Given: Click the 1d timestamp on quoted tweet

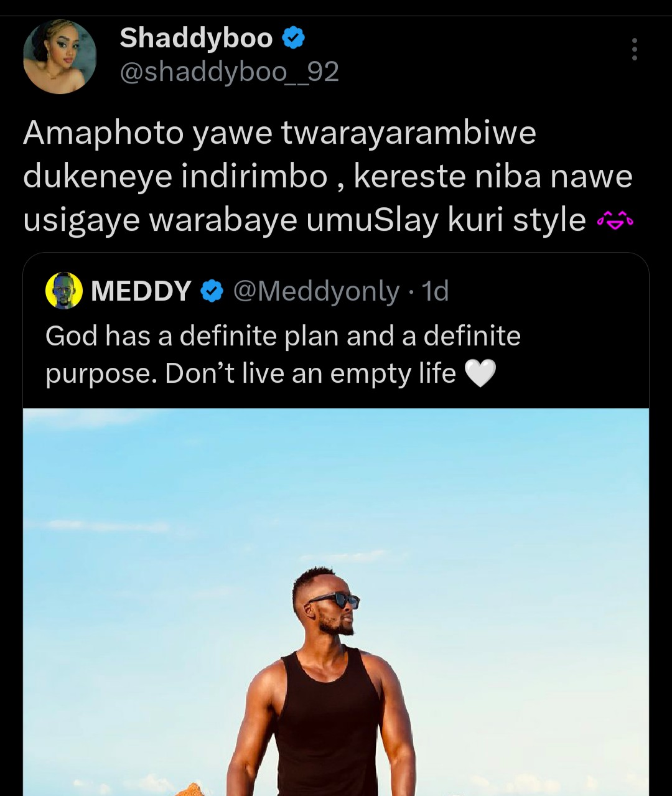Looking at the screenshot, I should pos(435,291).
